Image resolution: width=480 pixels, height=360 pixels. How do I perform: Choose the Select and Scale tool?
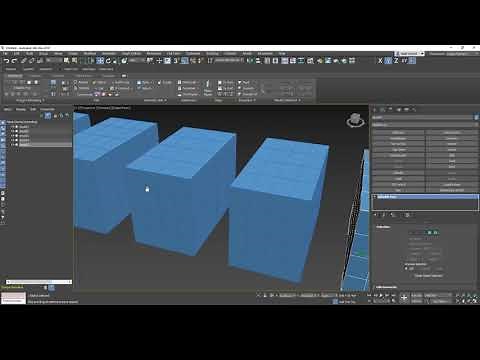pos(115,61)
